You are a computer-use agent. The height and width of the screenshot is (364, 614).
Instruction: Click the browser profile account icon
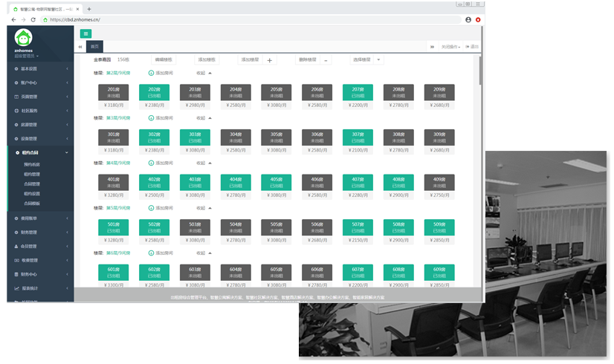pos(468,19)
